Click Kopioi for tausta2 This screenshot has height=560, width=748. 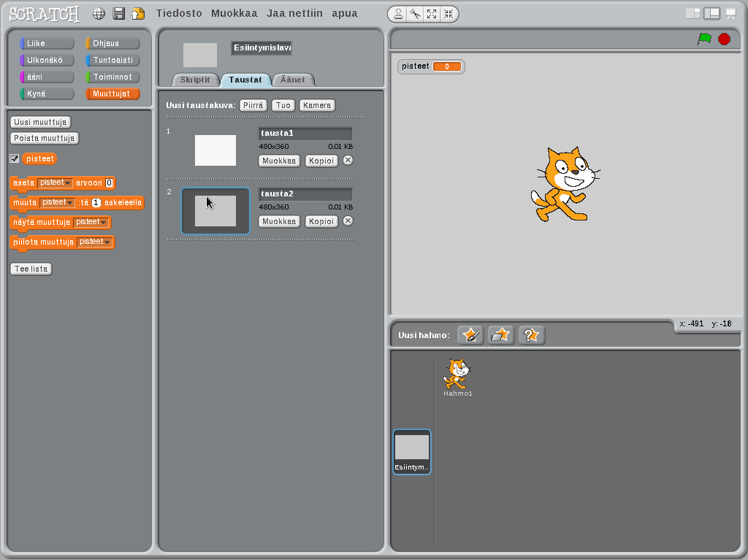(321, 221)
